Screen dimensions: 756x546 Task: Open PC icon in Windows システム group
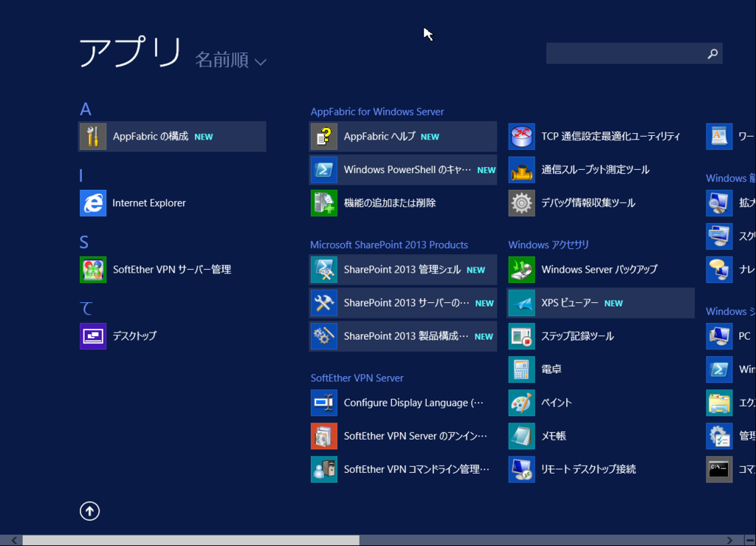coord(719,336)
